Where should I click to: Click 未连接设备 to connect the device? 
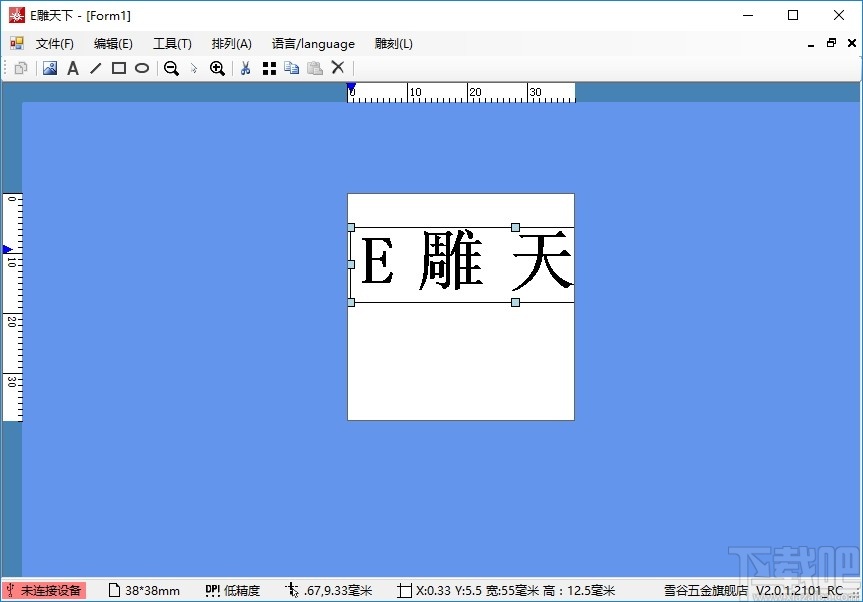44,590
